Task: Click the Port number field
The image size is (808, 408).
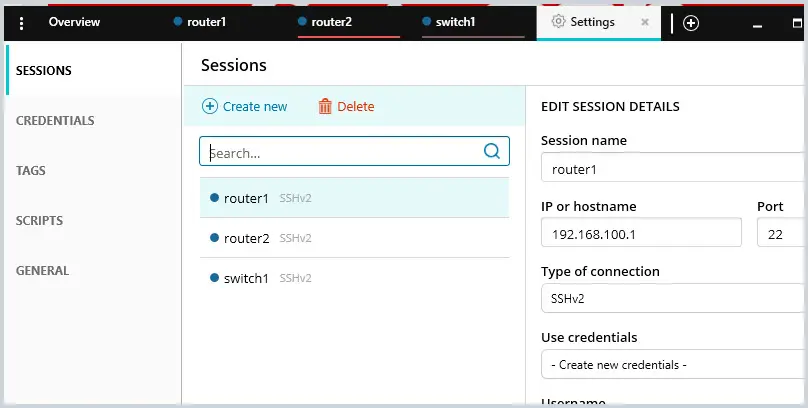Action: [x=782, y=232]
